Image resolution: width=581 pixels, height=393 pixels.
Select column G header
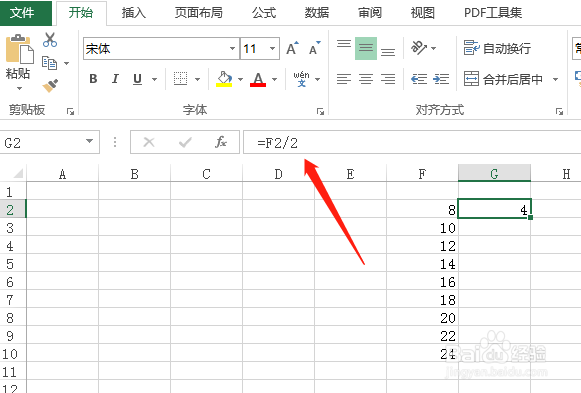[494, 173]
